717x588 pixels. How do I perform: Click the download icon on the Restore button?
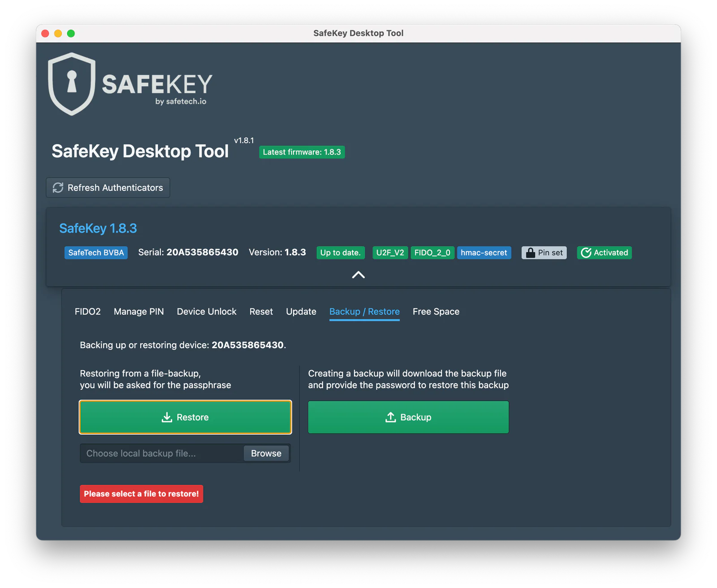click(167, 417)
